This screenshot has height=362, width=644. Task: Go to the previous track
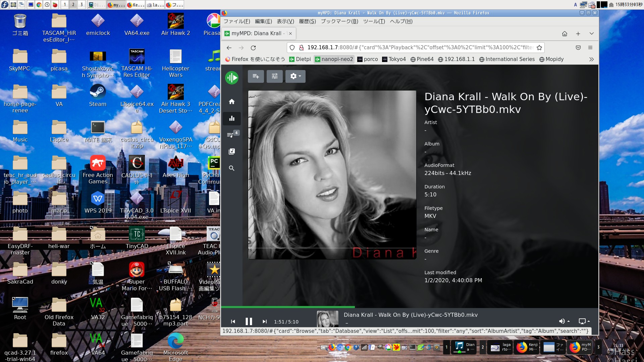[233, 321]
